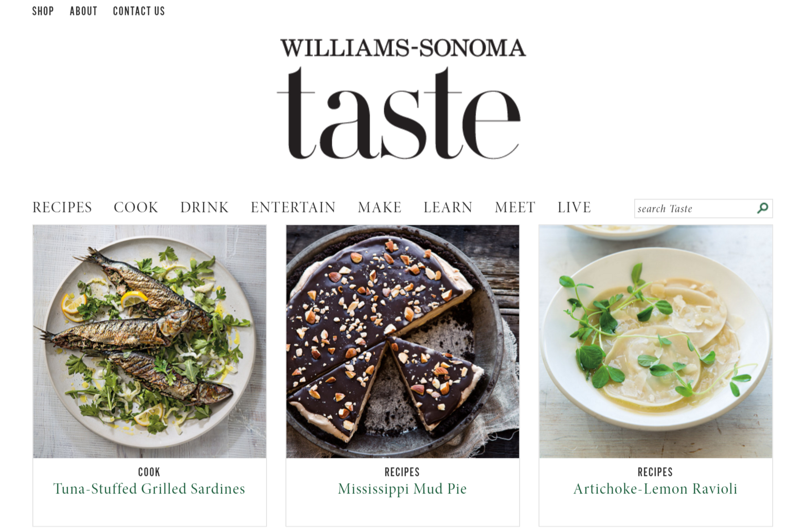
Task: Open the Contact Us link
Action: click(x=139, y=11)
